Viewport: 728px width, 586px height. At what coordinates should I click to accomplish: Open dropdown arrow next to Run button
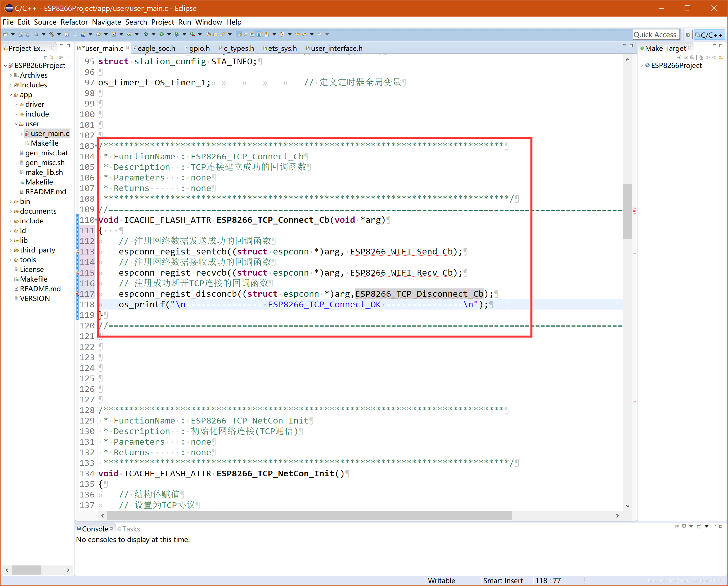[169, 35]
